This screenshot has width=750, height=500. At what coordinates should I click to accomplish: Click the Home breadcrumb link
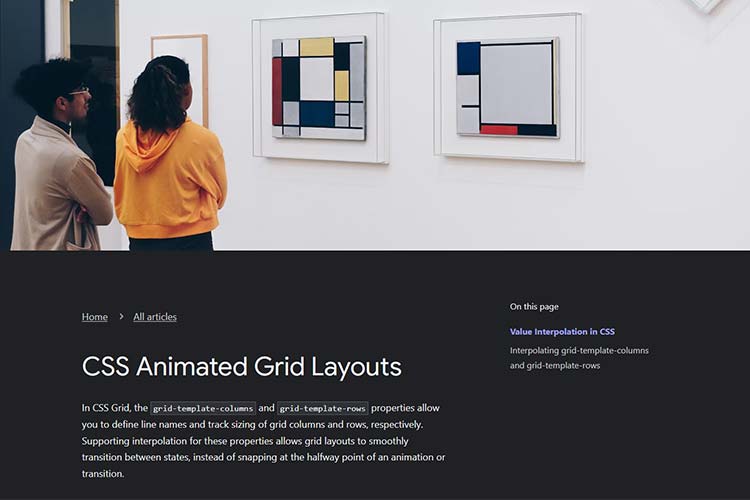point(94,317)
